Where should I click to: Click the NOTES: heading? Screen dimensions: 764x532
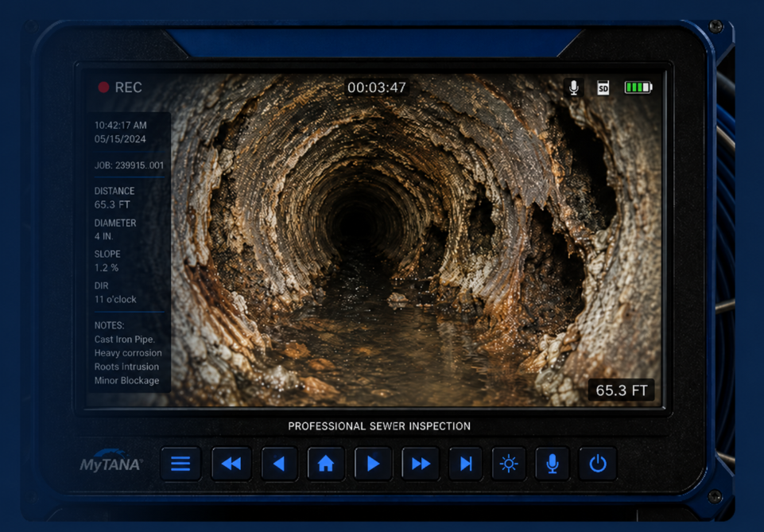coord(109,325)
